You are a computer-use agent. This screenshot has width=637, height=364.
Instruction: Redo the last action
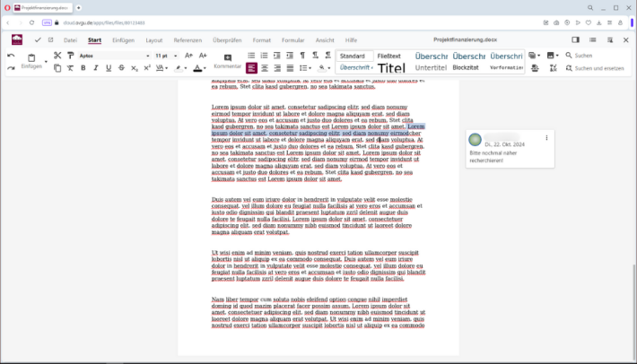(x=11, y=68)
